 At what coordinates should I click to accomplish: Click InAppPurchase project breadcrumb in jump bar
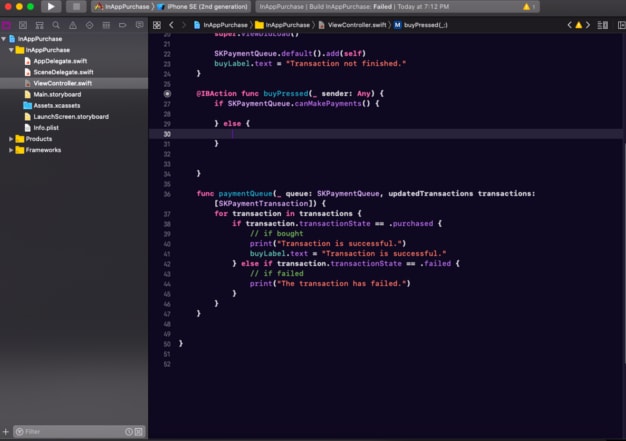pos(220,25)
